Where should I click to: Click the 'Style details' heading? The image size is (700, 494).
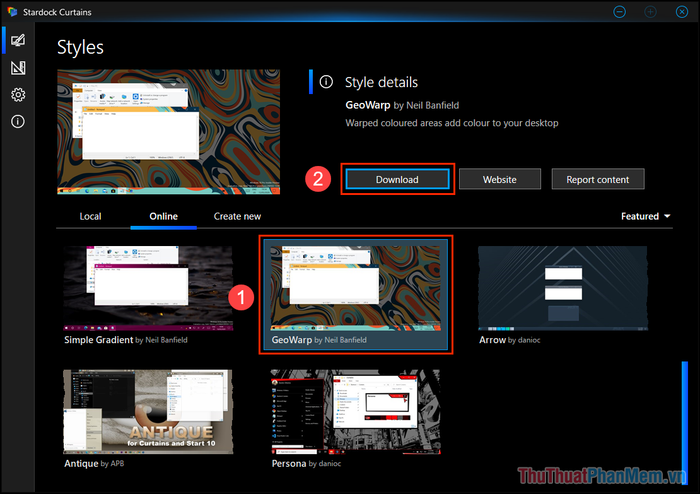pos(381,83)
